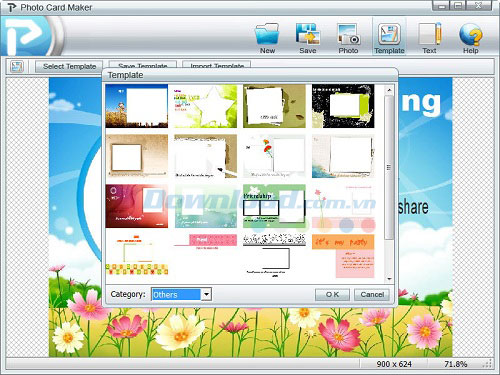
Task: Select the Template toolbar icon
Action: click(x=389, y=34)
